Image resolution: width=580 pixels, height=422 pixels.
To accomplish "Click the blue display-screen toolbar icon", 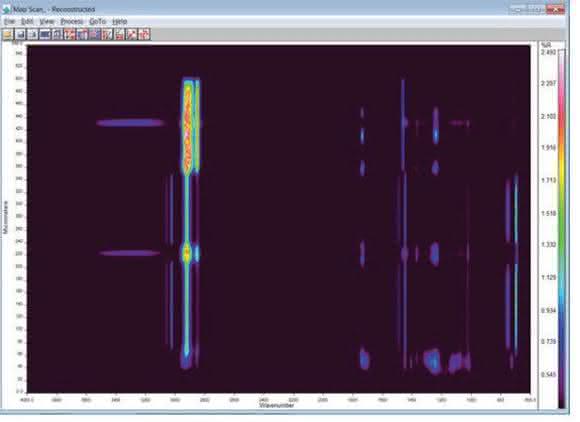I will (x=45, y=34).
